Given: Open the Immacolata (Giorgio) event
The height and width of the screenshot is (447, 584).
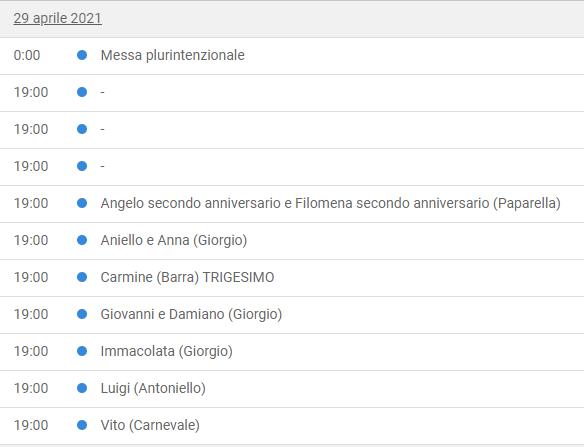Looking at the screenshot, I should [x=166, y=351].
